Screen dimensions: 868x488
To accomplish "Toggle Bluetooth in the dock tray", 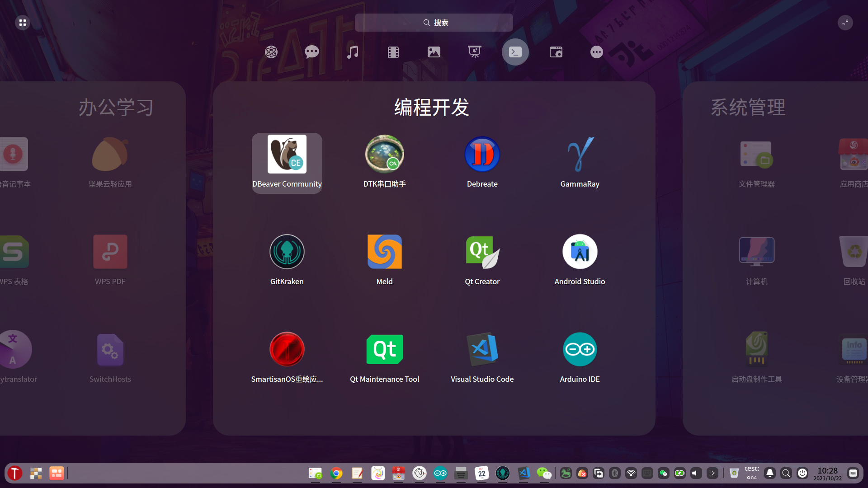I will [x=615, y=473].
